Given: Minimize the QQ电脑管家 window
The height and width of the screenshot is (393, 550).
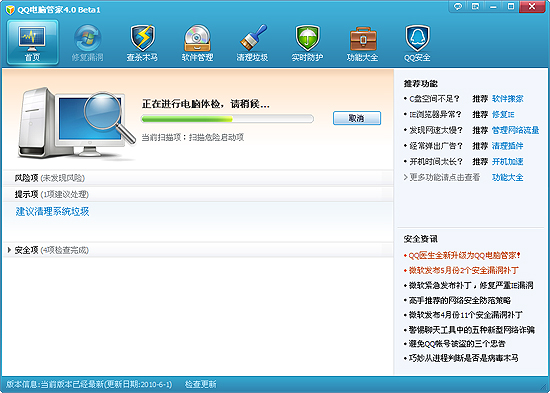Looking at the screenshot, I should 493,6.
